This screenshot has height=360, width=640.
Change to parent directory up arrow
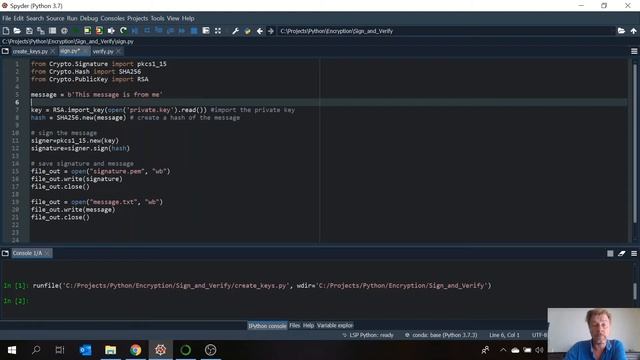tap(633, 31)
